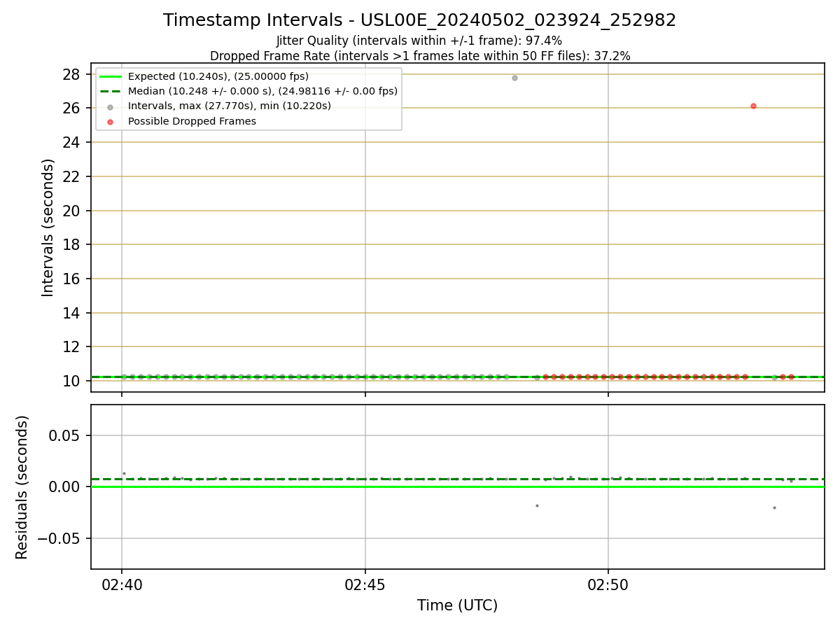Image resolution: width=840 pixels, height=630 pixels.
Task: Click the negative residual outlier point after 02:50
Action: point(774,507)
